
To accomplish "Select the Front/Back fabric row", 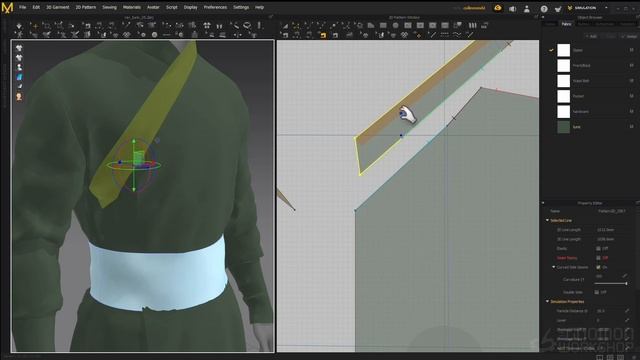I will pyautogui.click(x=592, y=65).
